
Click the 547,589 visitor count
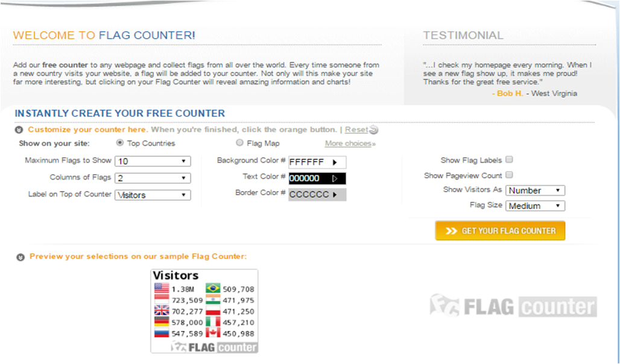pos(187,334)
